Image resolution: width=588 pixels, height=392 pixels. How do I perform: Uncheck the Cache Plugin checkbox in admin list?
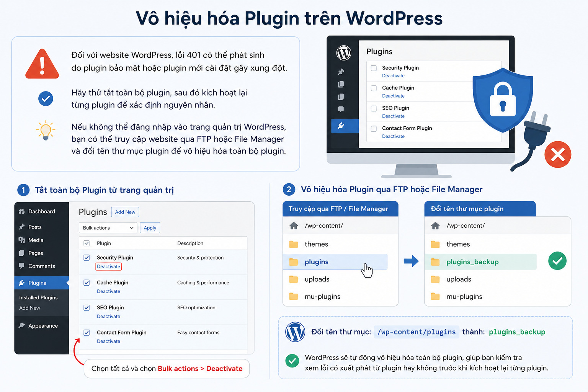click(87, 283)
